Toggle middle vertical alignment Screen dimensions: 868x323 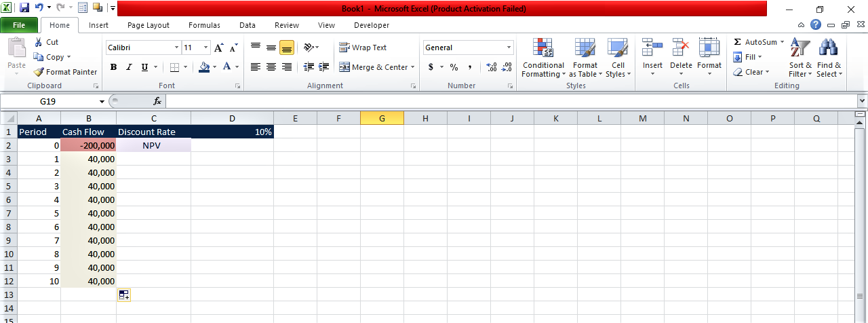(271, 47)
